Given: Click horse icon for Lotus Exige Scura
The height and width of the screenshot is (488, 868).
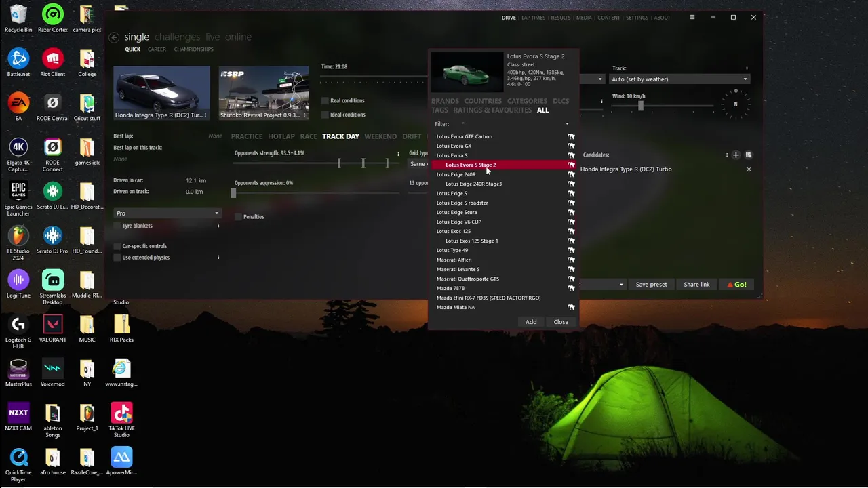Looking at the screenshot, I should click(571, 212).
